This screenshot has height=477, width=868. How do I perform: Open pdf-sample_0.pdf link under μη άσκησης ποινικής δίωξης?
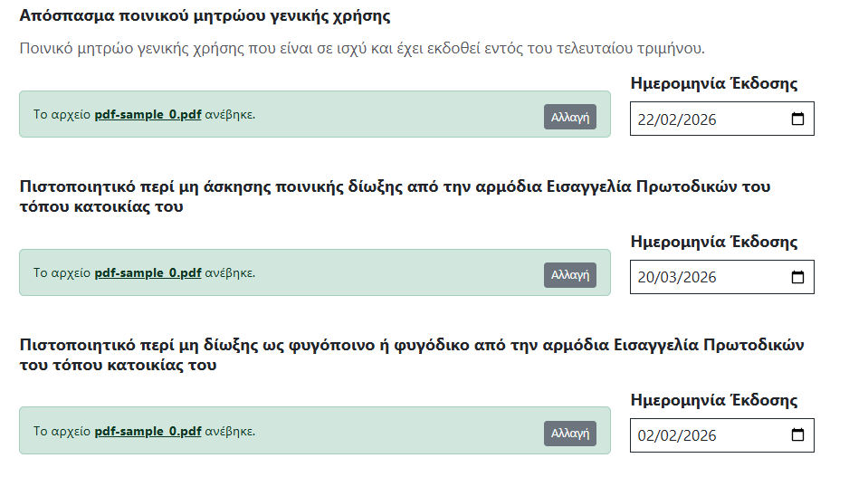coord(148,272)
